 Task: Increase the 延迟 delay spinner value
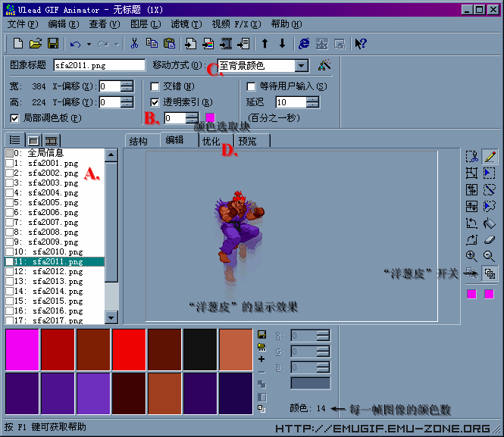pos(312,98)
